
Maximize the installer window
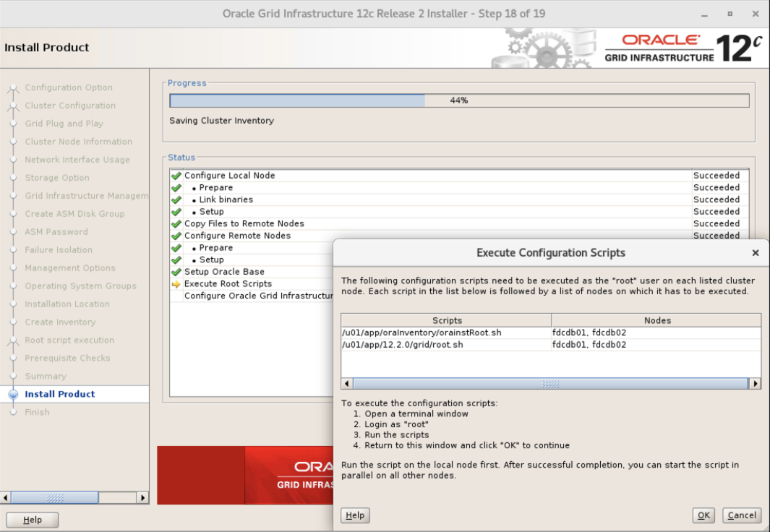pos(730,14)
